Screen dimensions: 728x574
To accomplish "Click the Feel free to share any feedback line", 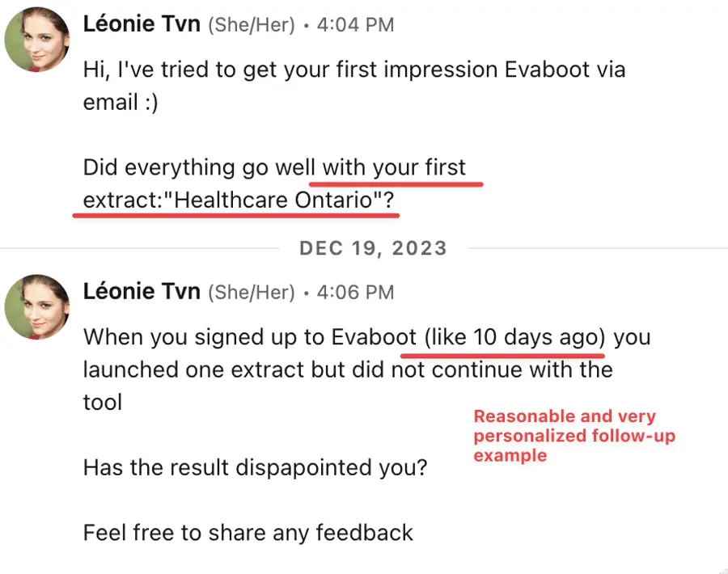I will coord(247,533).
